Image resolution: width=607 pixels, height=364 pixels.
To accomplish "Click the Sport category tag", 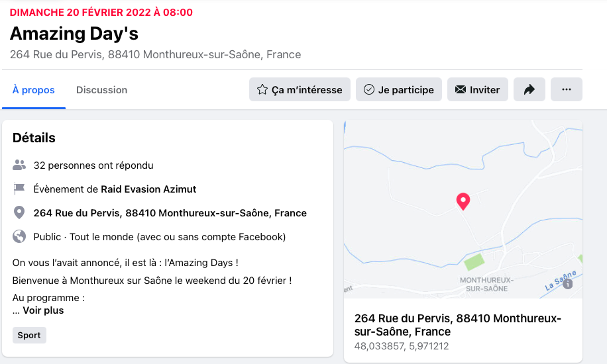I will pos(29,336).
